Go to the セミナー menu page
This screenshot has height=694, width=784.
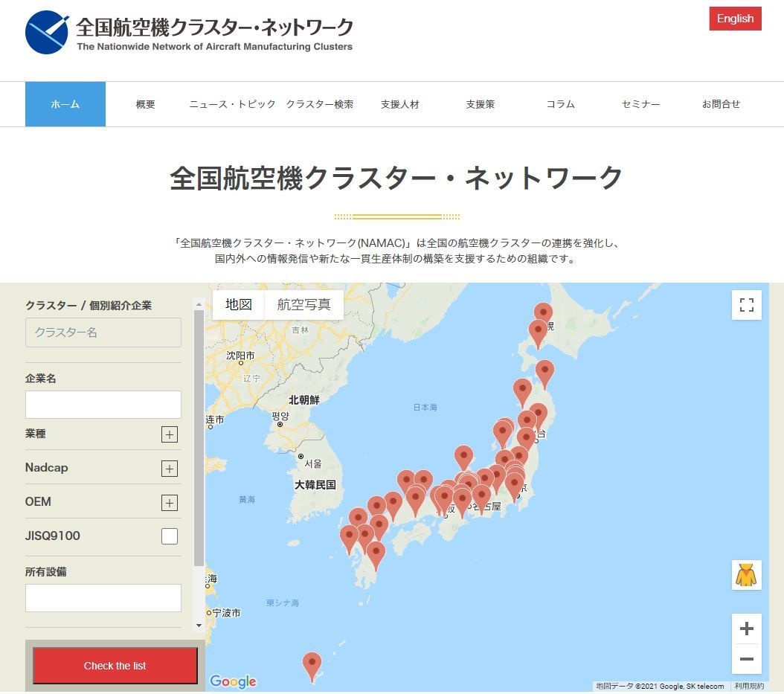640,104
